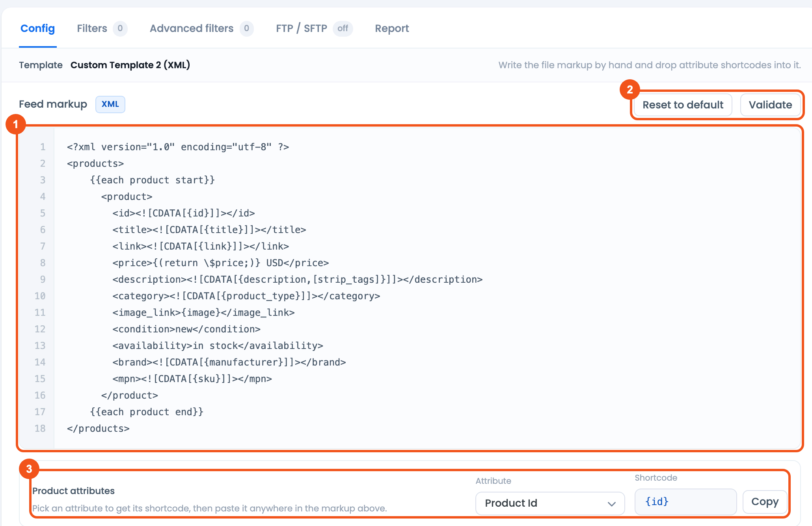Image resolution: width=812 pixels, height=526 pixels.
Task: Click the closing </products> line
Action: click(98, 429)
